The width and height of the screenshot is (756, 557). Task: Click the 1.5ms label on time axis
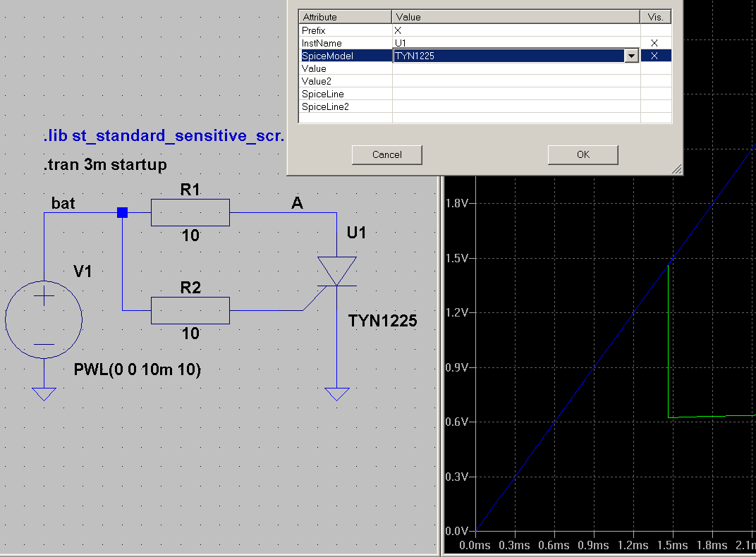pos(673,546)
